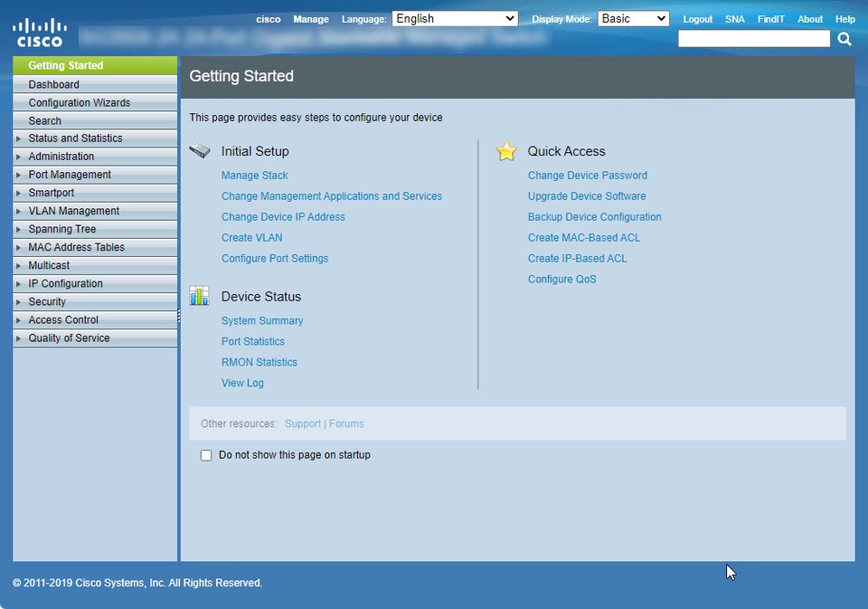Open the Security menu item
This screenshot has width=868, height=609.
95,301
